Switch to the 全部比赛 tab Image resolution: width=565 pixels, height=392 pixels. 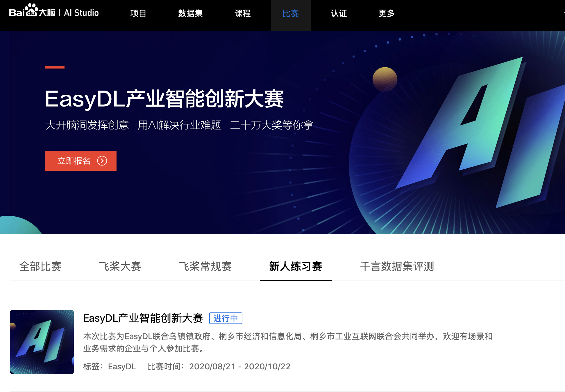pyautogui.click(x=40, y=266)
